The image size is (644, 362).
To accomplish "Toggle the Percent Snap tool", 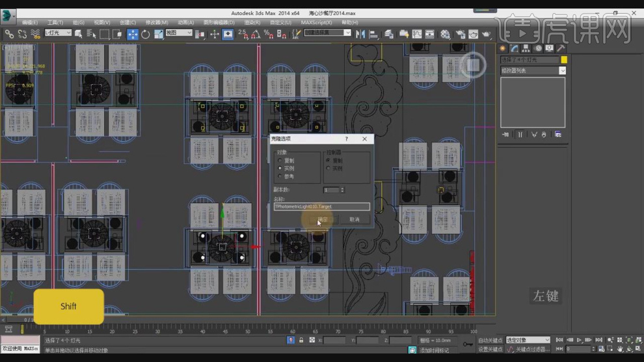I will (x=269, y=34).
